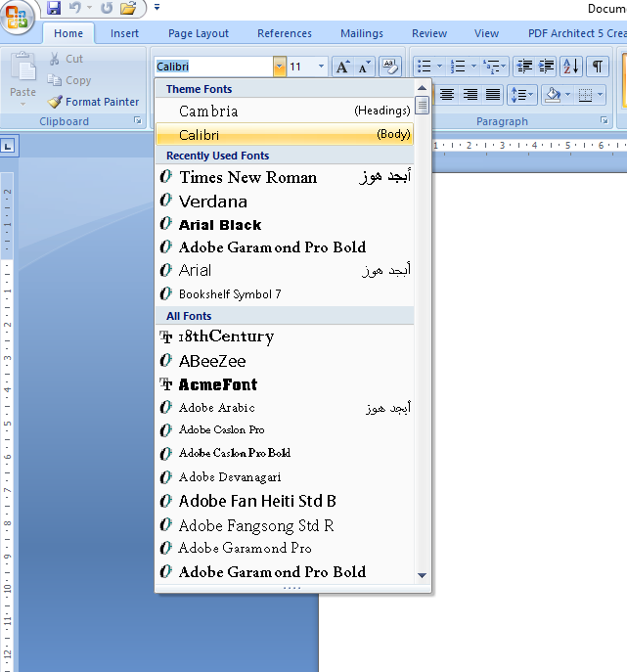Toggle Justify alignment
This screenshot has height=672, width=627.
492,94
